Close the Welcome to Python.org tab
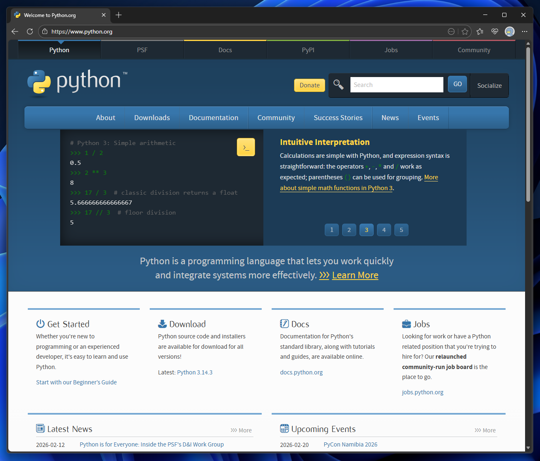This screenshot has width=540, height=461. tap(103, 15)
